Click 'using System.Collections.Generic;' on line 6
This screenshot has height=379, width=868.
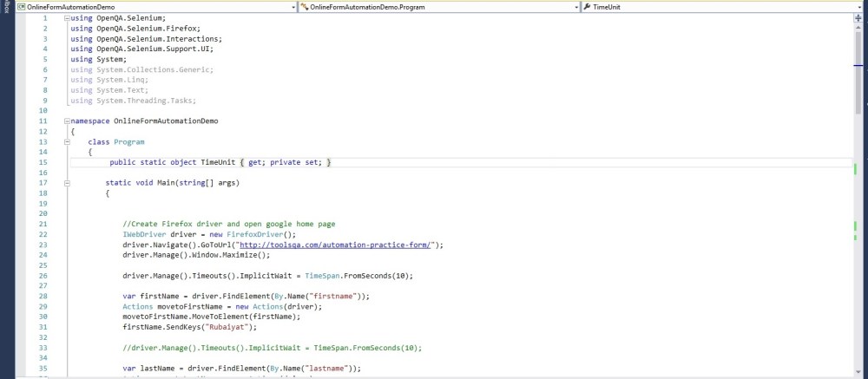142,69
